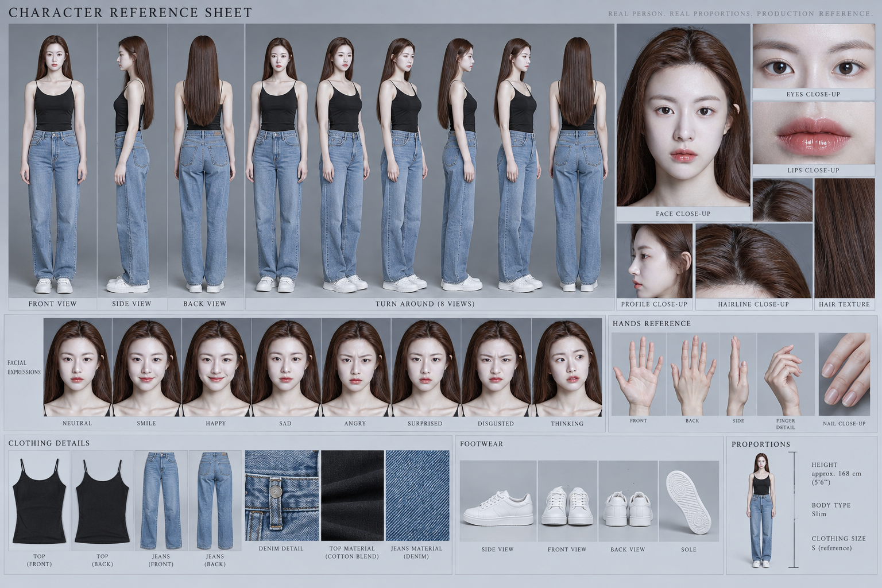Pick the Nail Close-Up image
882x588 pixels.
(x=844, y=374)
